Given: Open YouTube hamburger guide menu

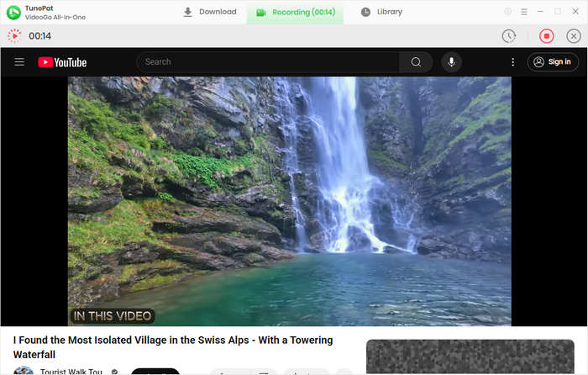Looking at the screenshot, I should pos(19,62).
